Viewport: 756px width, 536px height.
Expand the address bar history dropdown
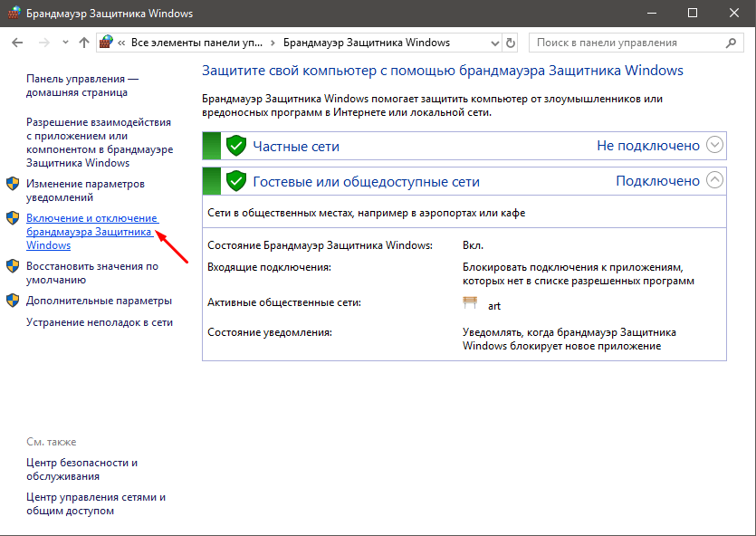tap(494, 43)
